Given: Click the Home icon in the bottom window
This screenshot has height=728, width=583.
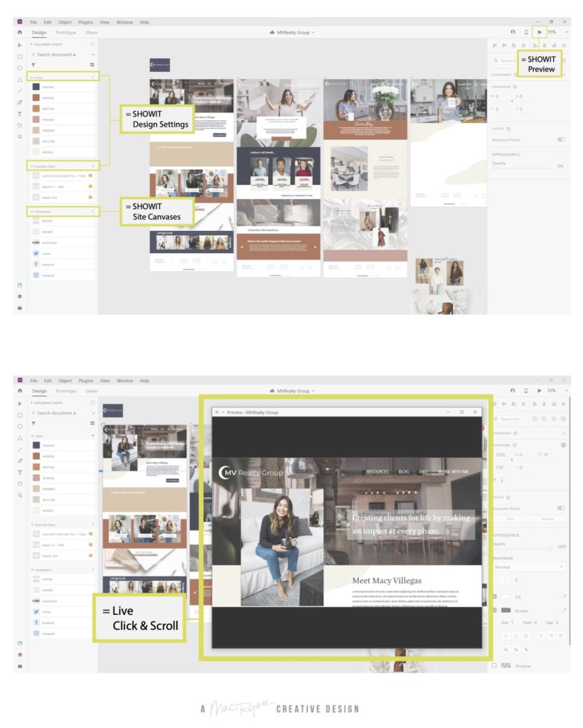Looking at the screenshot, I should point(20,391).
